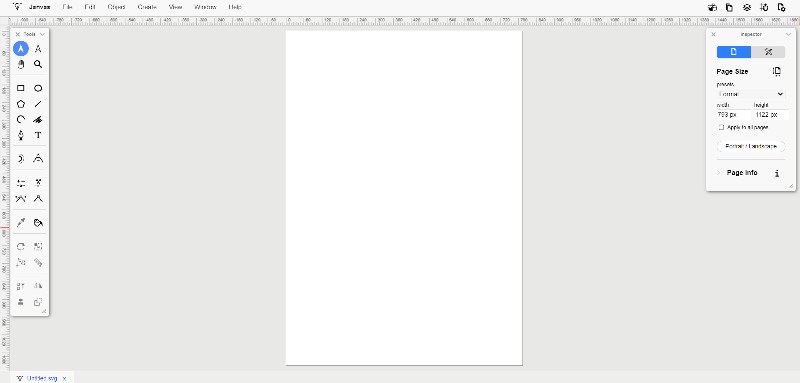Switch to the tools settings tab in Inspector
This screenshot has height=383, width=800.
click(x=768, y=52)
